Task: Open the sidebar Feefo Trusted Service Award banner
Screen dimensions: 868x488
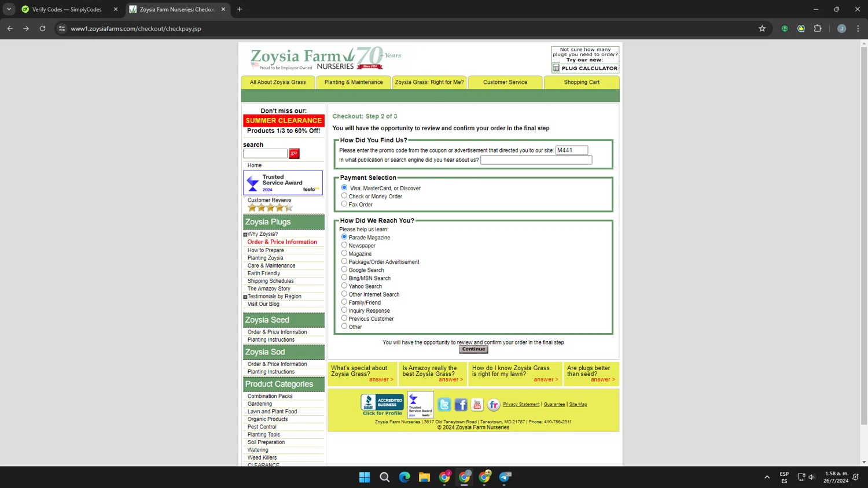Action: point(283,183)
